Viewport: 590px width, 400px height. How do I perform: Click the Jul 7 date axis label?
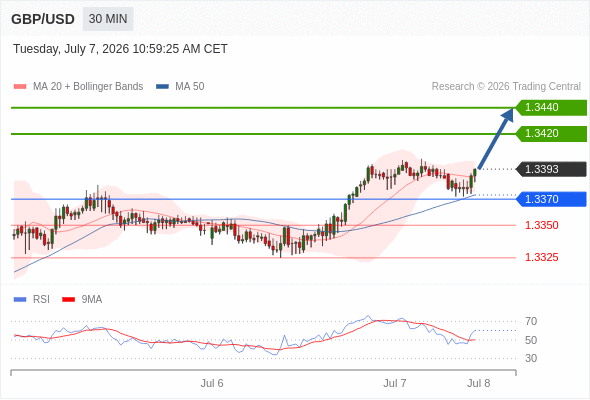tap(395, 383)
